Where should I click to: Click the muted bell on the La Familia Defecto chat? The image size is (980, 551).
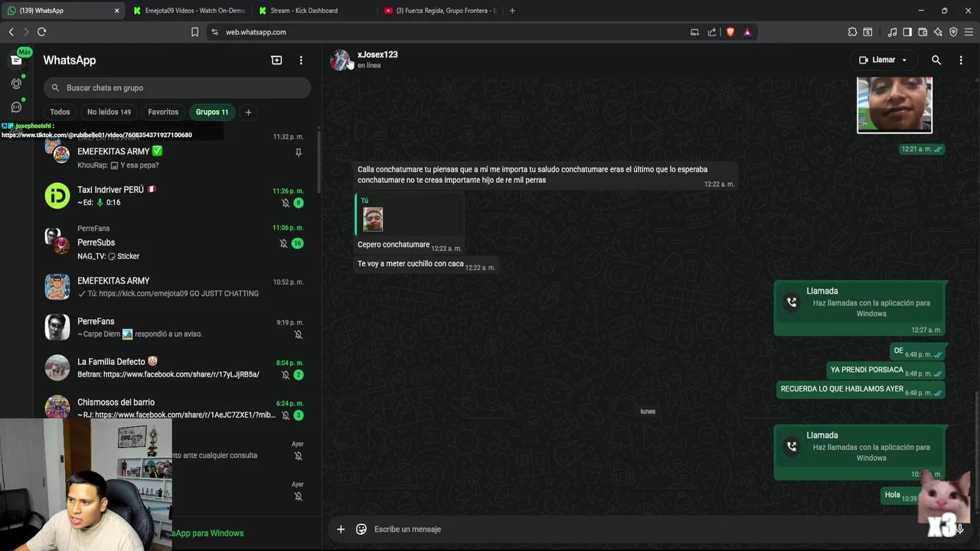tap(286, 375)
